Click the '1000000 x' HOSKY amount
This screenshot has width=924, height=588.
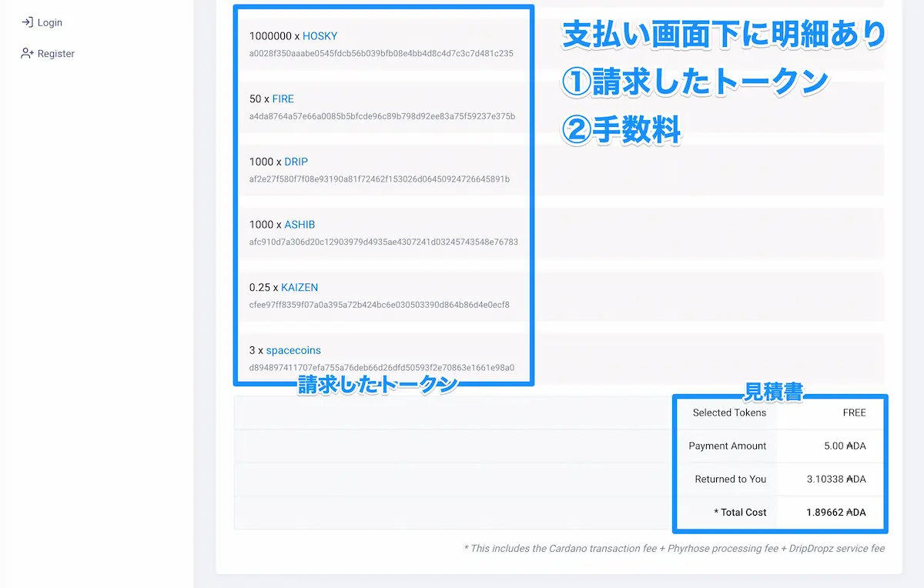[275, 36]
